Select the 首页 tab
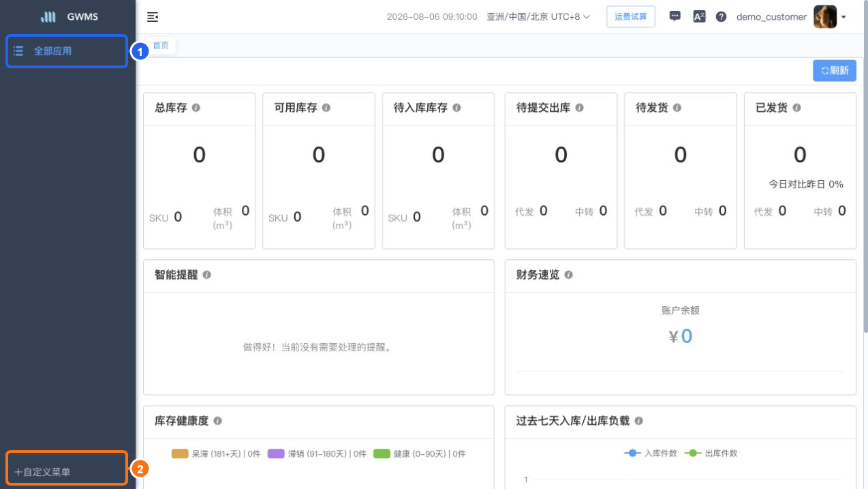Screen dimensions: 868x489 click(x=161, y=46)
